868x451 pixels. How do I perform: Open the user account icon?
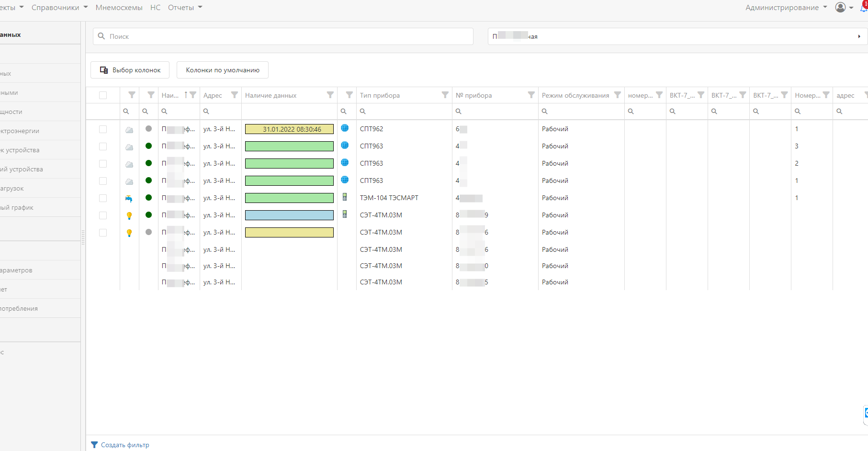[x=840, y=7]
